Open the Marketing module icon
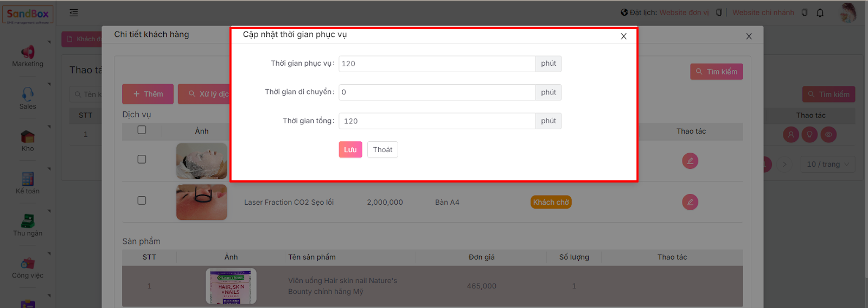The image size is (868, 308). (x=28, y=52)
